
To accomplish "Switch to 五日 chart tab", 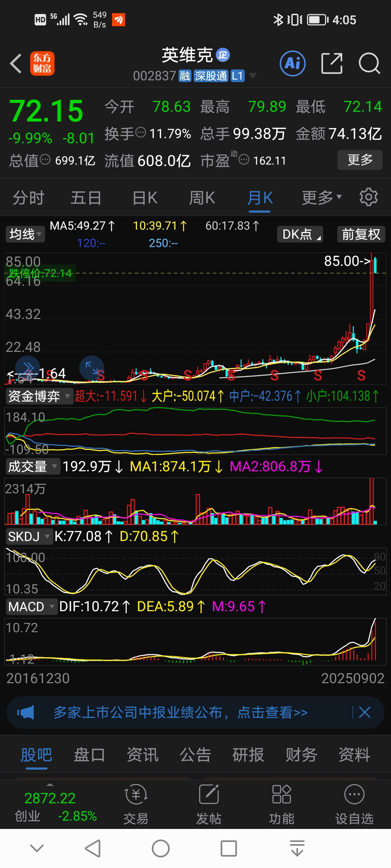I will 86,198.
